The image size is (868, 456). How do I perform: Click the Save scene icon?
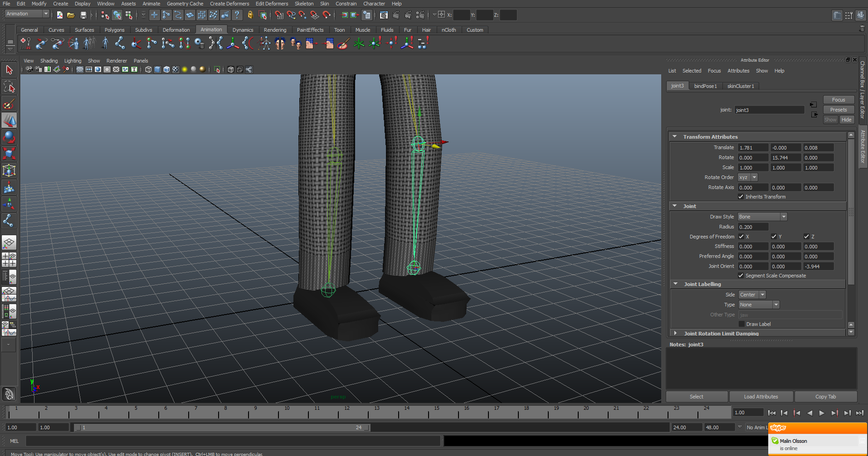83,15
